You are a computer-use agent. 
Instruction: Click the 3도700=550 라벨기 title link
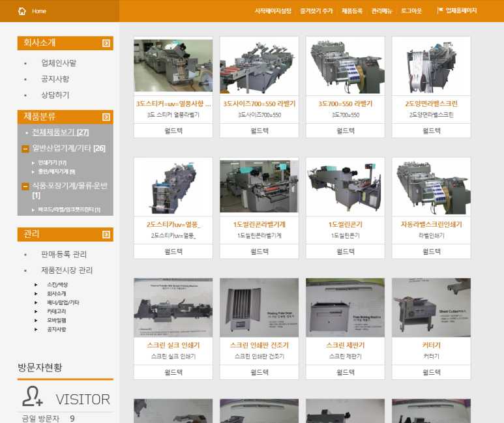point(345,104)
